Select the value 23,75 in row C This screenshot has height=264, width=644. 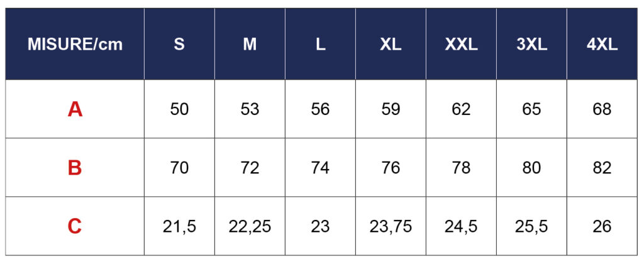(391, 226)
